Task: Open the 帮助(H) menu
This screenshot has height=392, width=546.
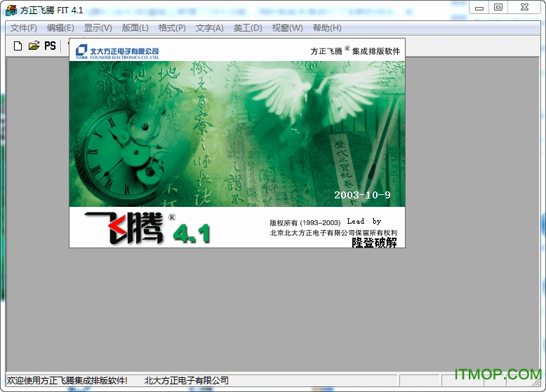Action: point(327,28)
